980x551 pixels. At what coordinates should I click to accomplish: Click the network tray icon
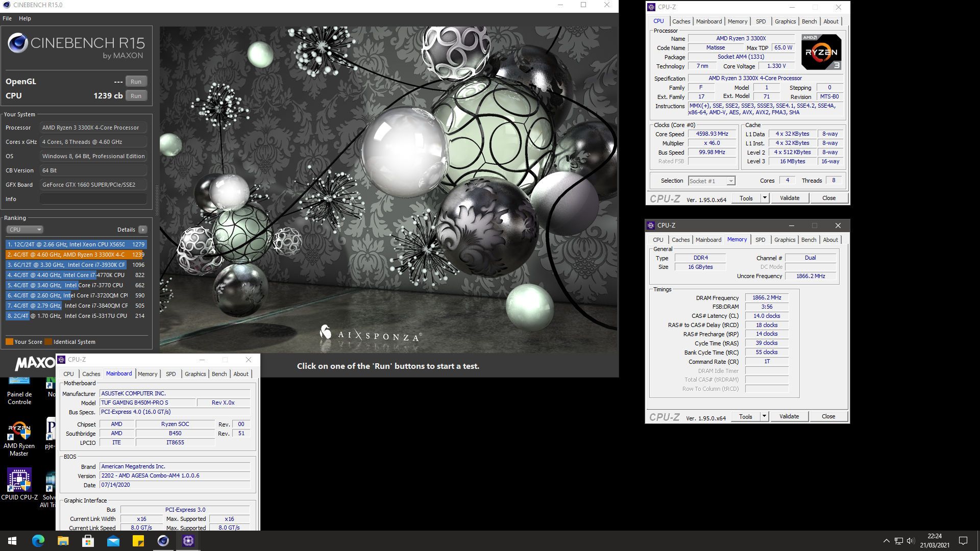click(x=899, y=541)
